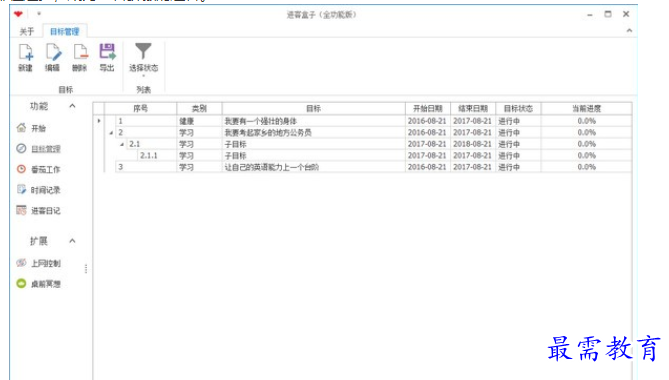Open 目标管理 in the sidebar

38,149
